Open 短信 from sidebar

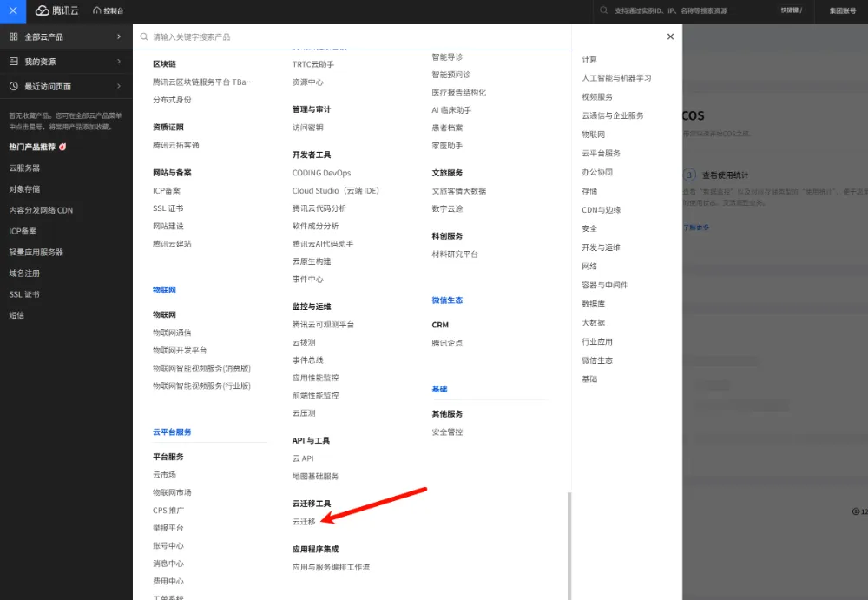click(x=16, y=315)
